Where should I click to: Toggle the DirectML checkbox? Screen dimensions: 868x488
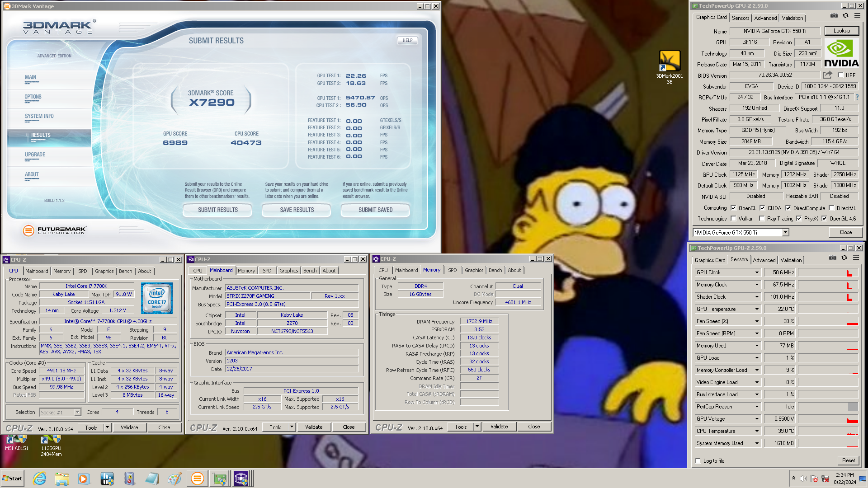click(x=831, y=208)
